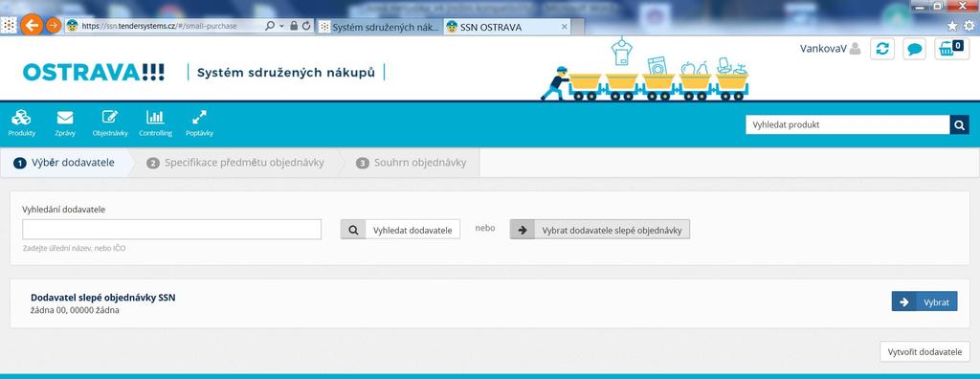Open the chat bubble messages icon
Screen dimensions: 980x379
click(914, 50)
